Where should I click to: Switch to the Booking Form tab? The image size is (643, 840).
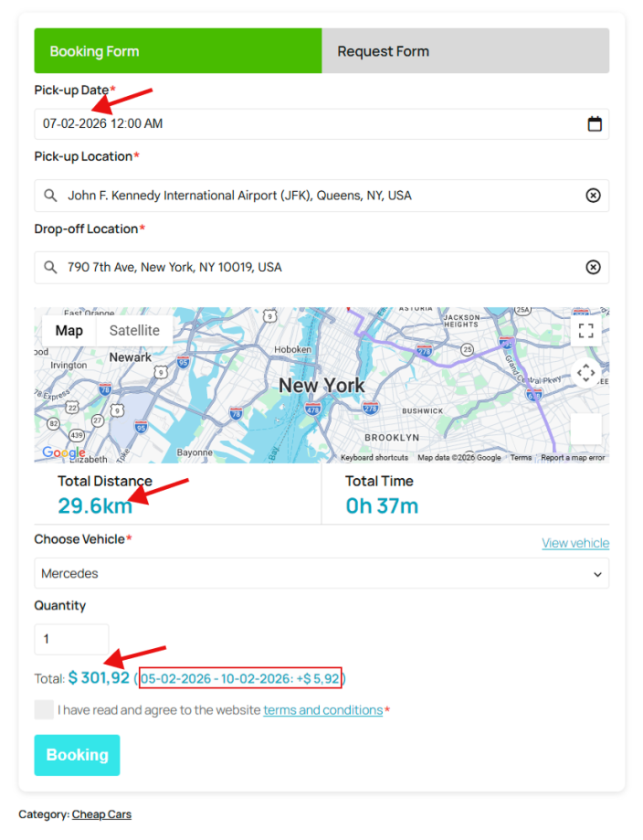[x=178, y=51]
